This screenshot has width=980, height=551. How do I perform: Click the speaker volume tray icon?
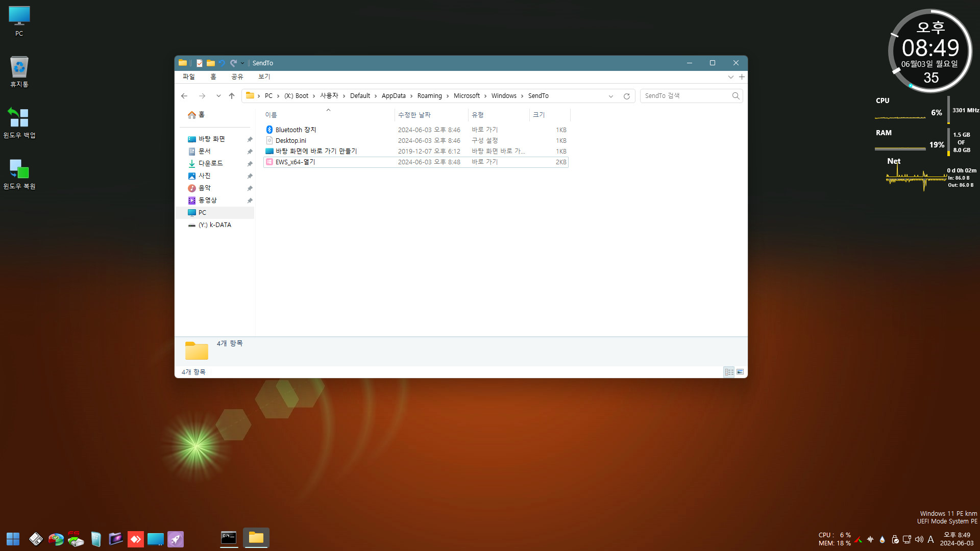pyautogui.click(x=919, y=539)
